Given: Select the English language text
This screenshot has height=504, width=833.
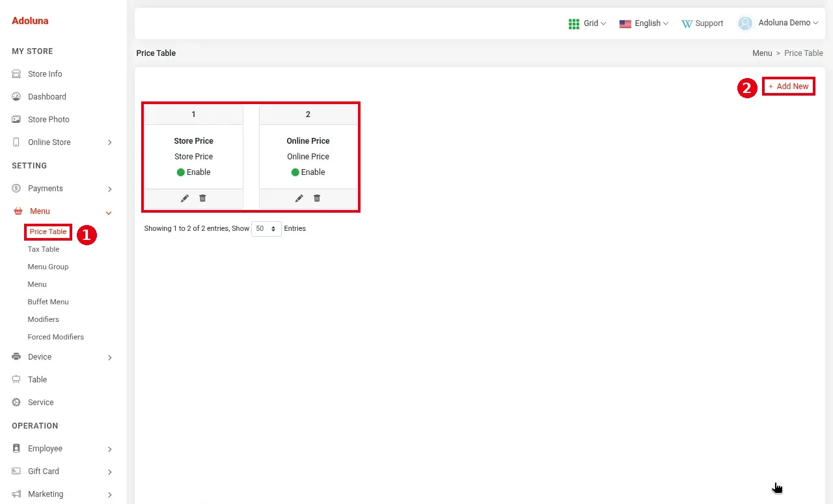Looking at the screenshot, I should 648,23.
